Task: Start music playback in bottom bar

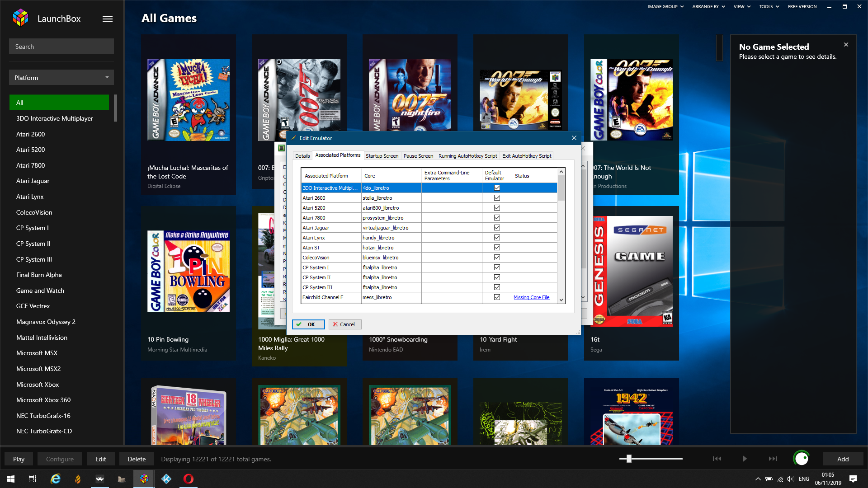Action: [745, 459]
